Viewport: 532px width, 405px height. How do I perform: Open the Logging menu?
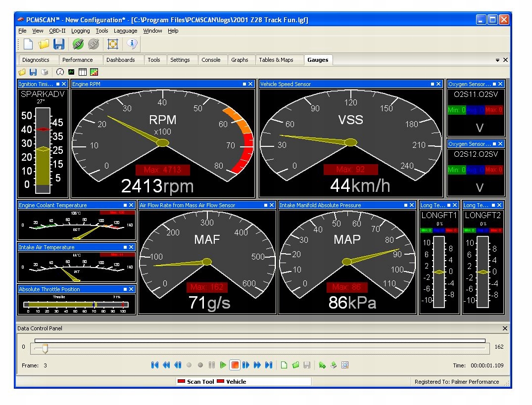tap(80, 31)
